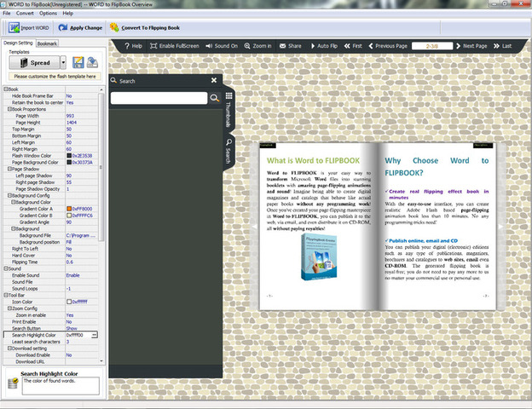Collapse the Page Shadow group
532x409 pixels.
click(10, 169)
